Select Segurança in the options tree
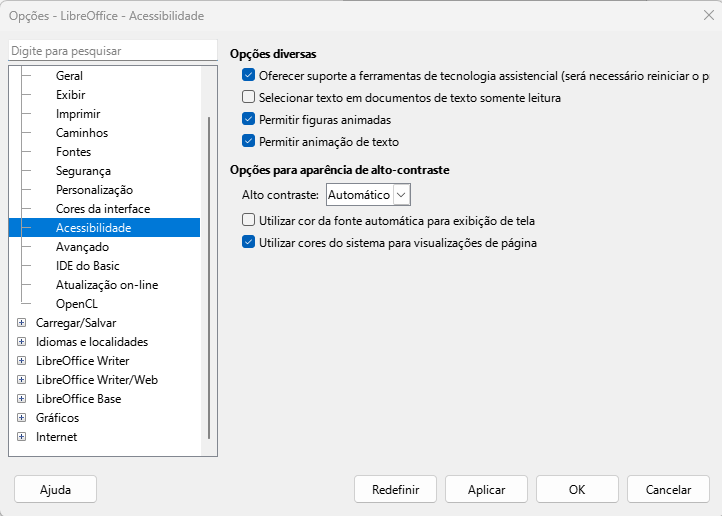 (83, 171)
